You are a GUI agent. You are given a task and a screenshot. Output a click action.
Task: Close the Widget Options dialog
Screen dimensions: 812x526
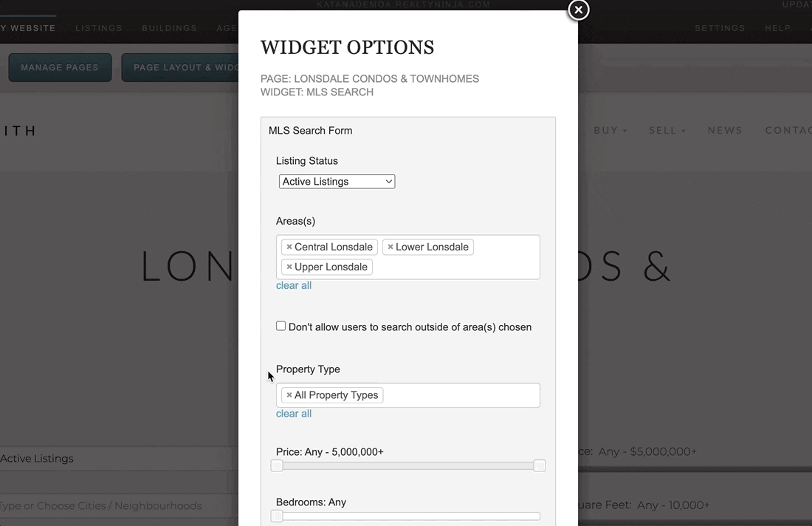pyautogui.click(x=579, y=10)
